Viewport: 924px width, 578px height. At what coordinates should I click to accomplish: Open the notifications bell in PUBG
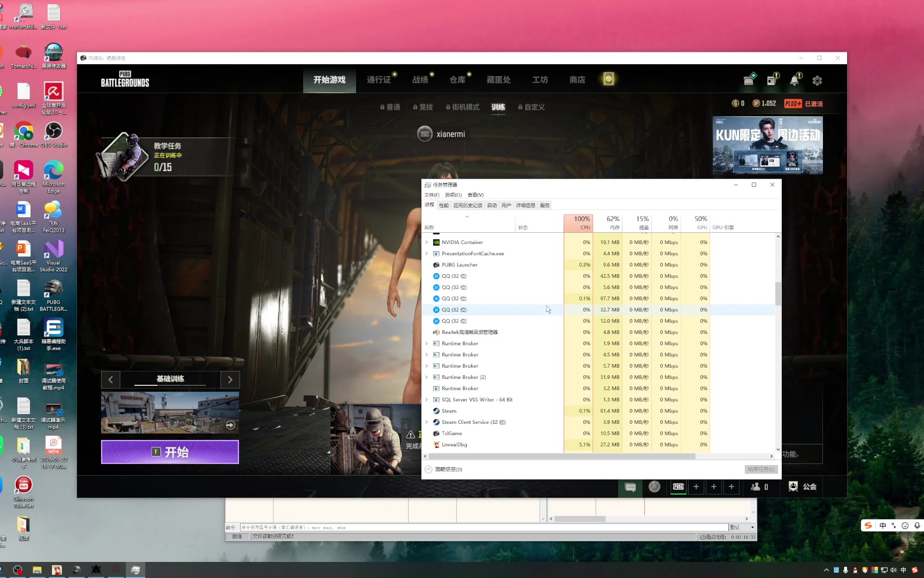point(795,80)
